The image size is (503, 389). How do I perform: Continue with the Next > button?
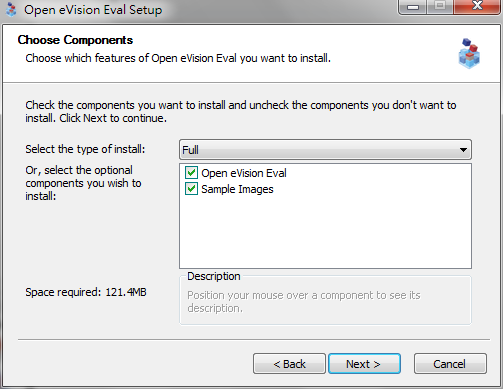(364, 364)
